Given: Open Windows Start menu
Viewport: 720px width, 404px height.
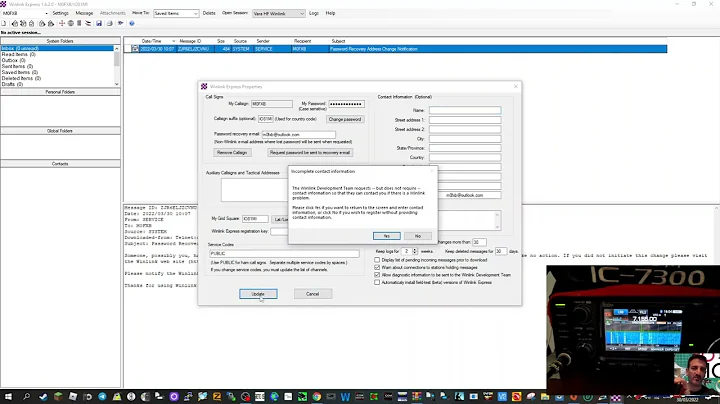Looking at the screenshot, I should tap(8, 397).
